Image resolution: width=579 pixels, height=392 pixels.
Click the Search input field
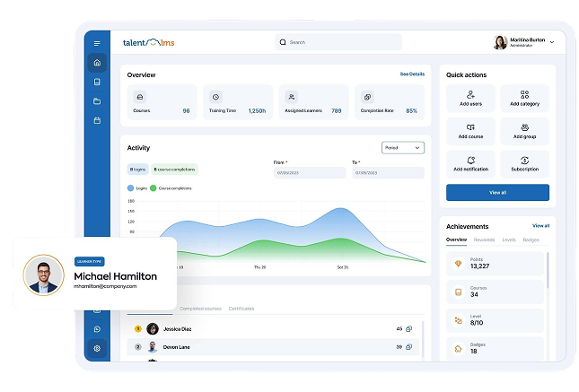(x=338, y=42)
